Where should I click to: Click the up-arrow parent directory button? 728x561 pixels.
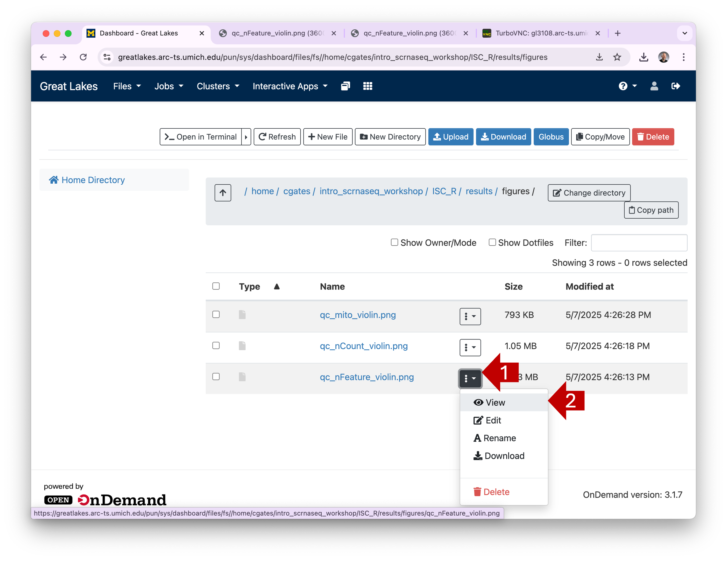pyautogui.click(x=223, y=192)
